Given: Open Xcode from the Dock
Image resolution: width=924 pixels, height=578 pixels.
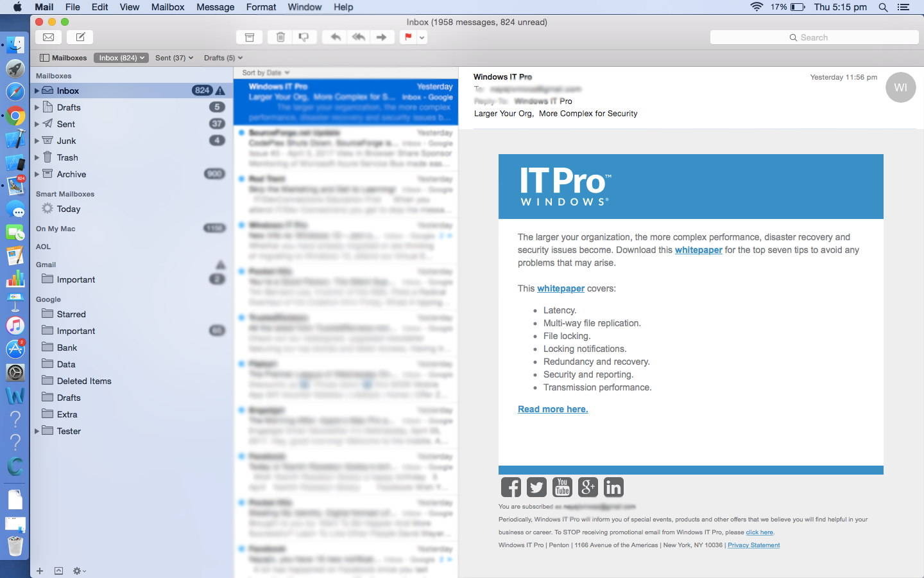Looking at the screenshot, I should point(15,139).
